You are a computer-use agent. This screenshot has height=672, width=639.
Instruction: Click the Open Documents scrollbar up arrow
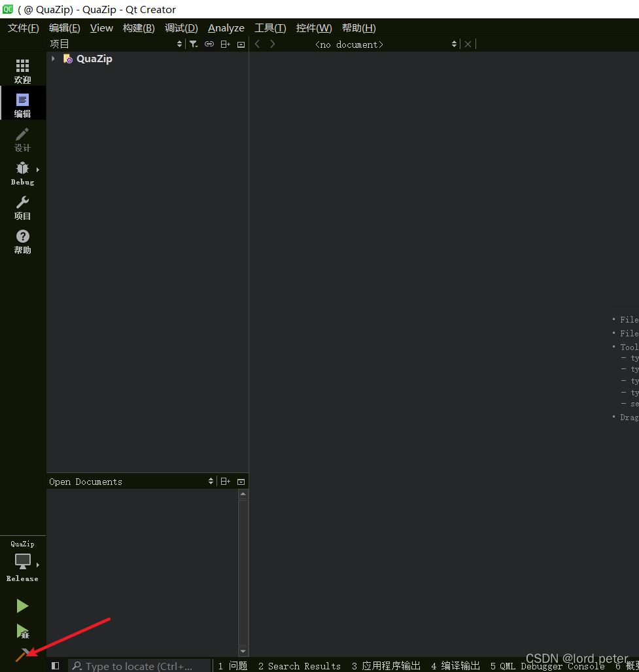pyautogui.click(x=243, y=494)
